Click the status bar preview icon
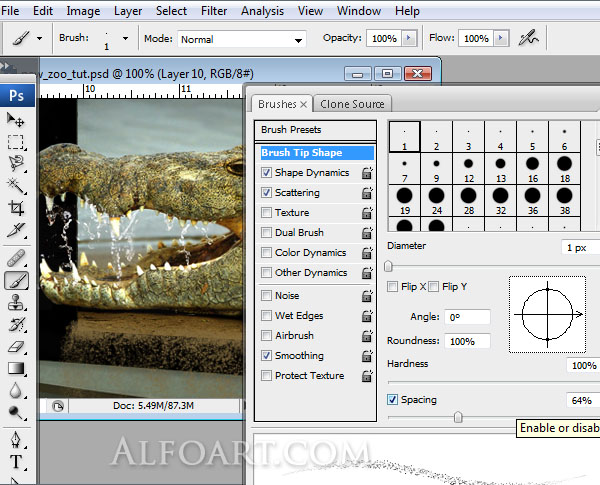This screenshot has height=485, width=600. 58,406
